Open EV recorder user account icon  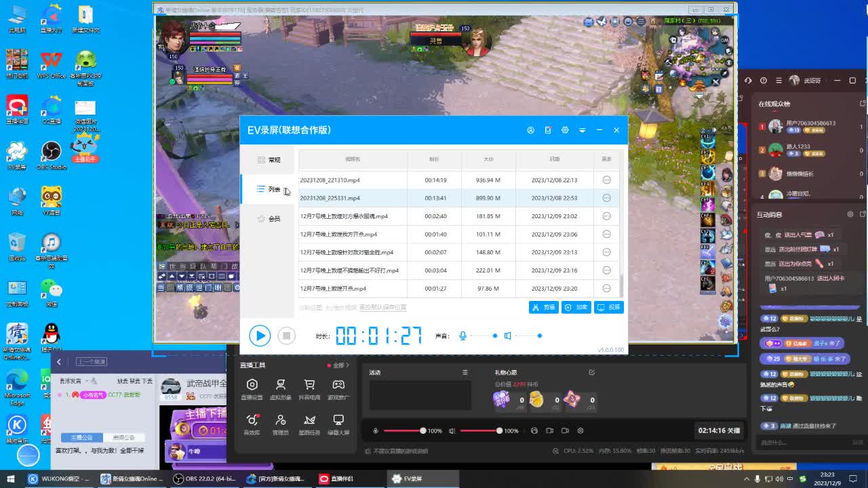pyautogui.click(x=530, y=130)
